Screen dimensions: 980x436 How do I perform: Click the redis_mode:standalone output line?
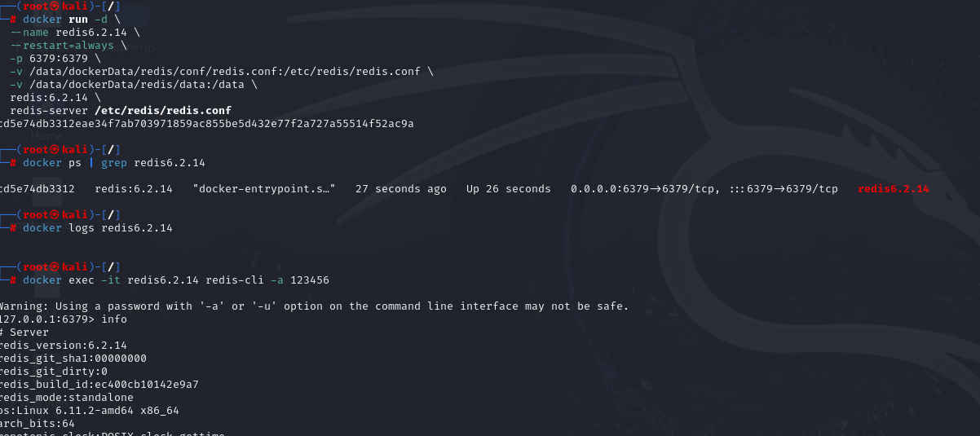pos(67,398)
